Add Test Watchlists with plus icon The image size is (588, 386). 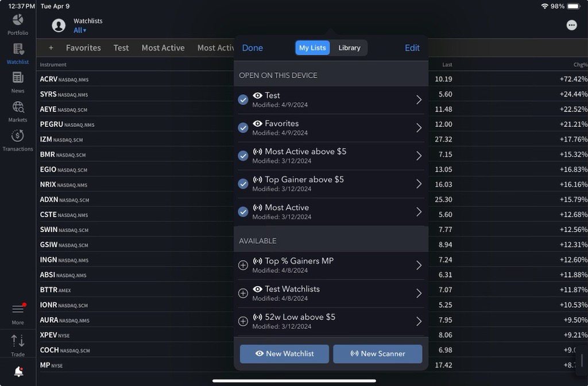pos(243,294)
